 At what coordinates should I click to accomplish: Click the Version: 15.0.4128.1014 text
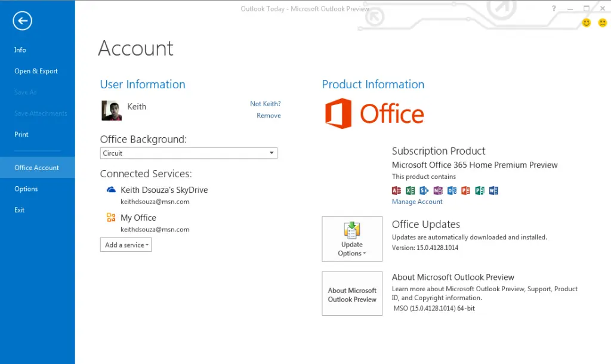(425, 248)
